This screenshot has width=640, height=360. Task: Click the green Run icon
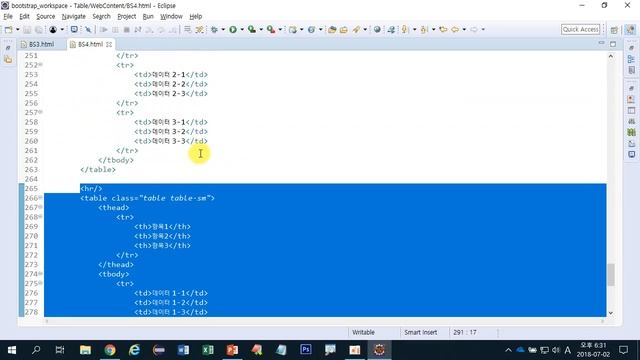(x=233, y=29)
